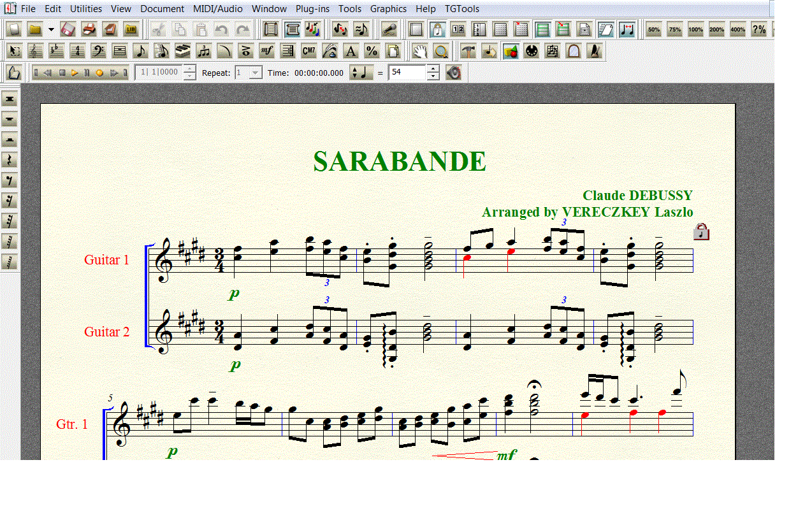Click the tempo value field showing 54
The width and height of the screenshot is (812, 518).
click(407, 73)
